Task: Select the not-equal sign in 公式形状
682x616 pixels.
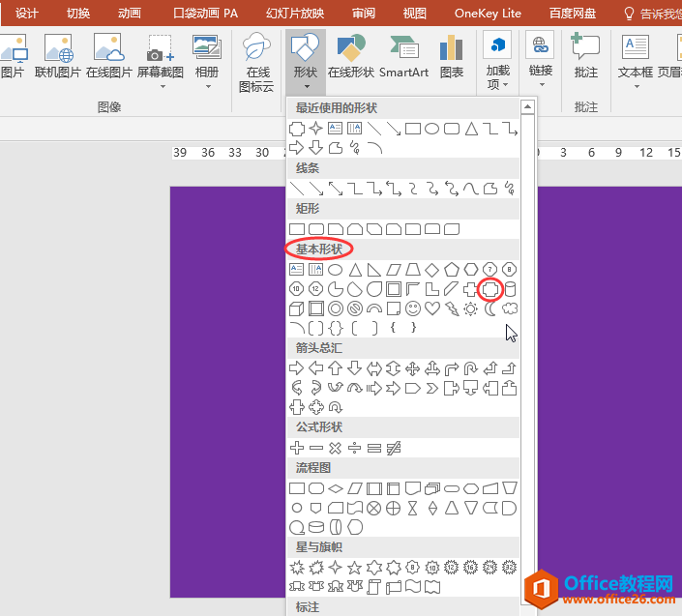Action: [x=394, y=448]
